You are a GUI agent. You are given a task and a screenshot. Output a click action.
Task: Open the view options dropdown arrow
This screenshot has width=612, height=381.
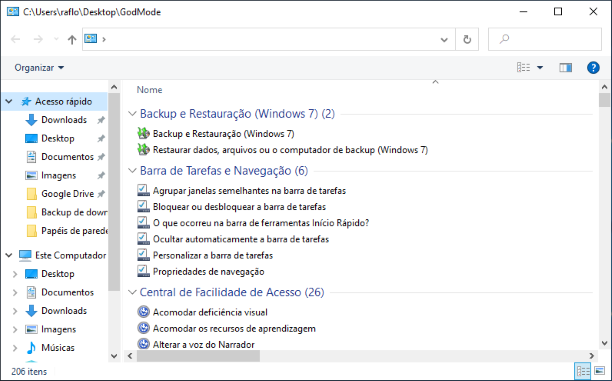pyautogui.click(x=540, y=68)
